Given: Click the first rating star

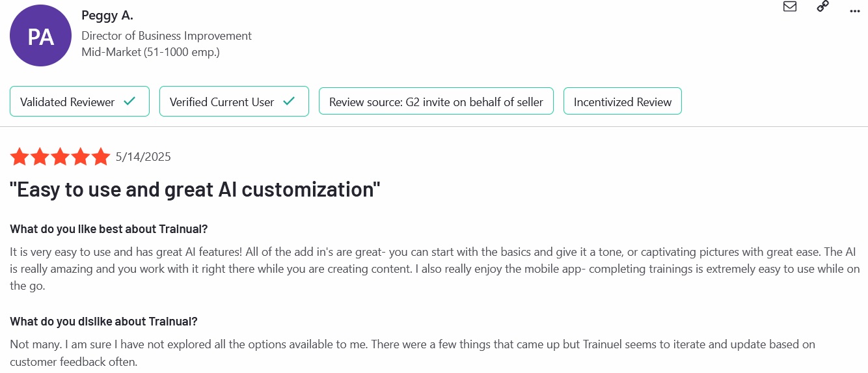Looking at the screenshot, I should click(x=20, y=157).
